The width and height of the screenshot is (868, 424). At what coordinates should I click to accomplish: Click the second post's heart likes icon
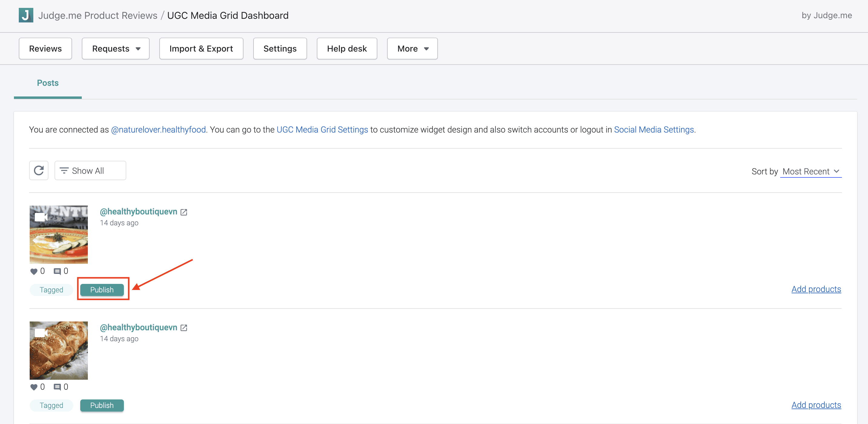click(x=34, y=387)
